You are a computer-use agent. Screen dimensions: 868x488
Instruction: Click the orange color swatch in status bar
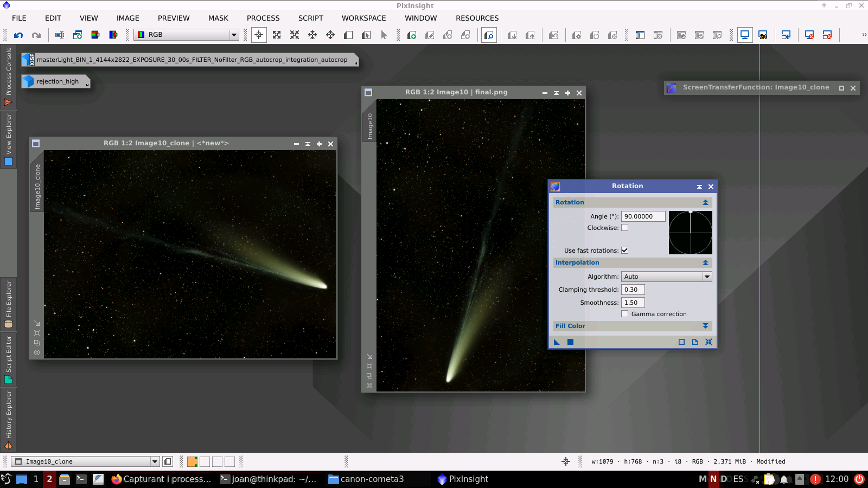pyautogui.click(x=192, y=462)
